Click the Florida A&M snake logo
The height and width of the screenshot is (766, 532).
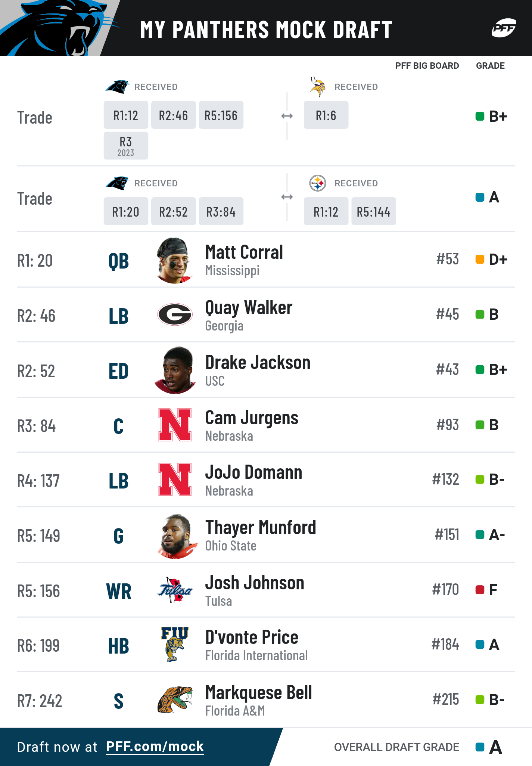coord(175,700)
